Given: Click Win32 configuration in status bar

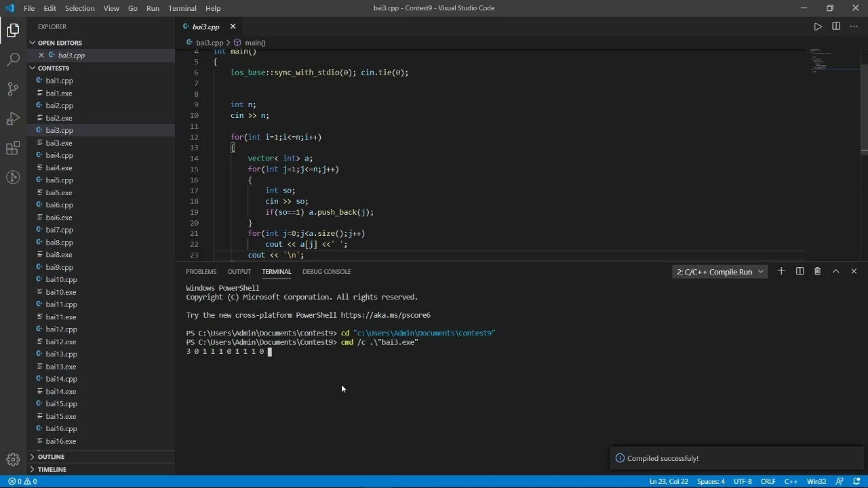Looking at the screenshot, I should [x=816, y=481].
